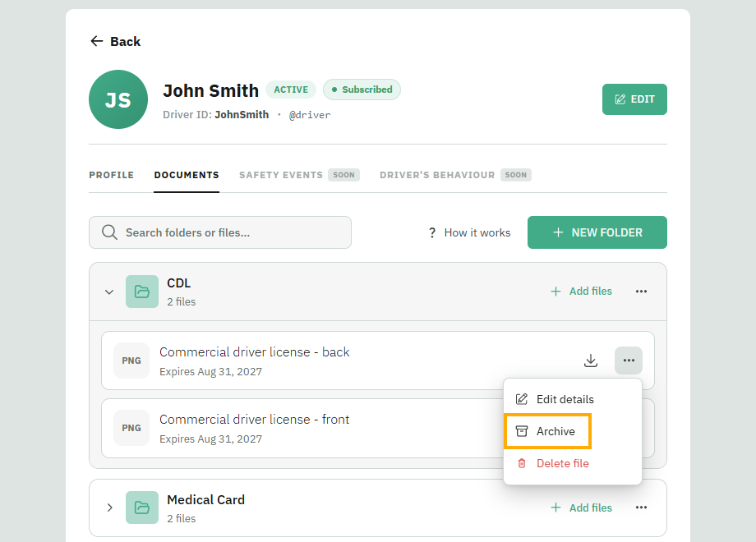Click the Medical Card folder icon

coord(141,508)
